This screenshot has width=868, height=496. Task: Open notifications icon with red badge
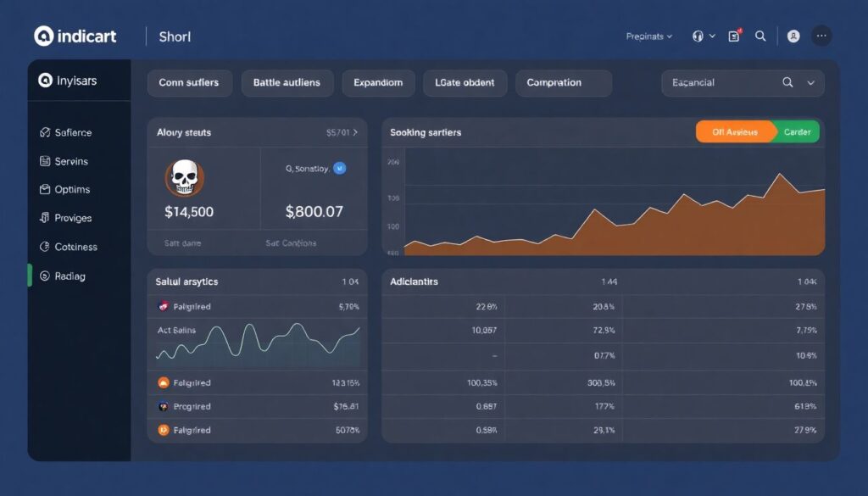point(734,36)
